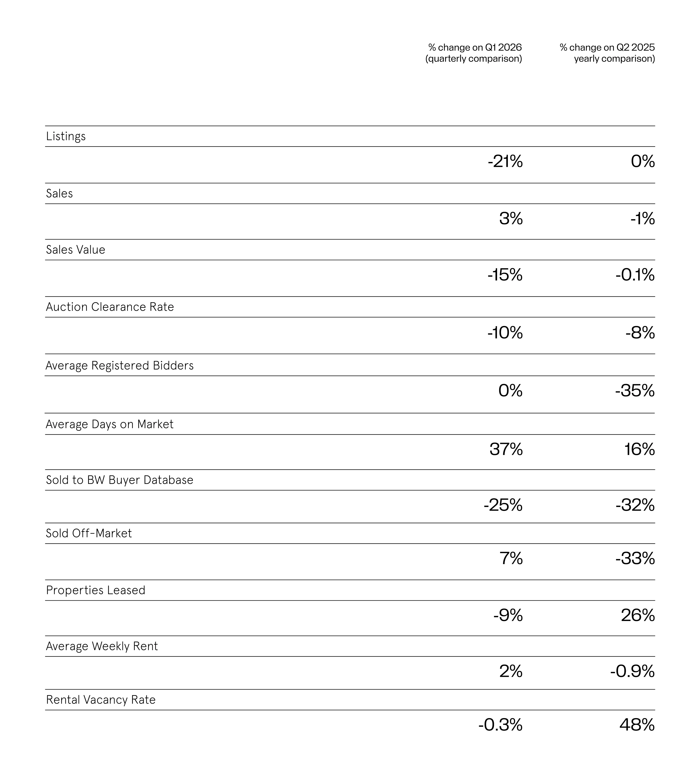Click the 48% Rental Vacancy yearly value

pos(637,725)
